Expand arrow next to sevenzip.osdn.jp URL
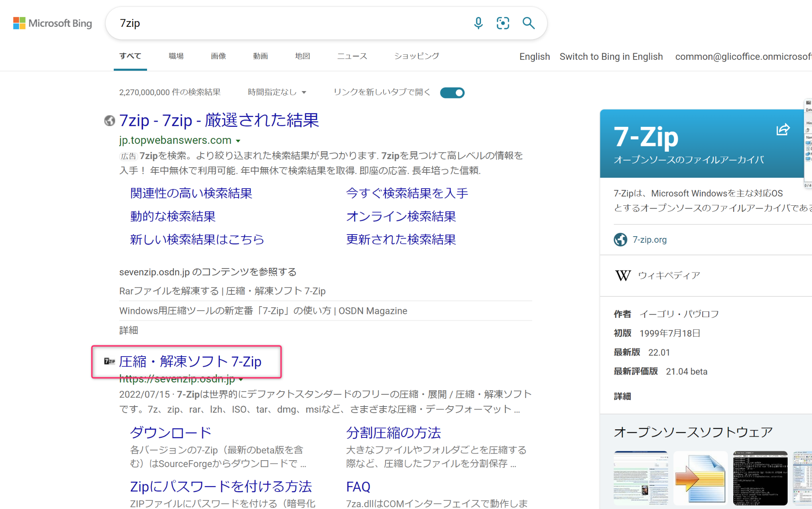This screenshot has height=509, width=812. (x=241, y=379)
